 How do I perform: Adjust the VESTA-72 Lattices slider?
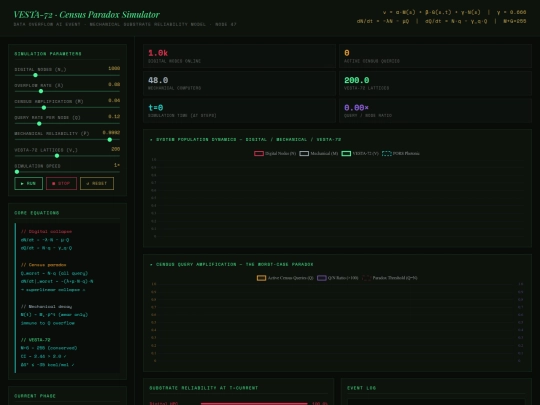tap(67, 156)
